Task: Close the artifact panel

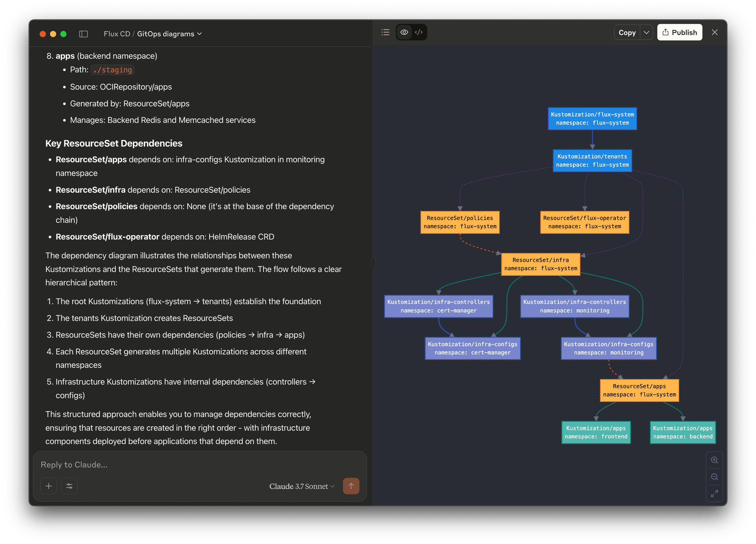Action: point(714,32)
